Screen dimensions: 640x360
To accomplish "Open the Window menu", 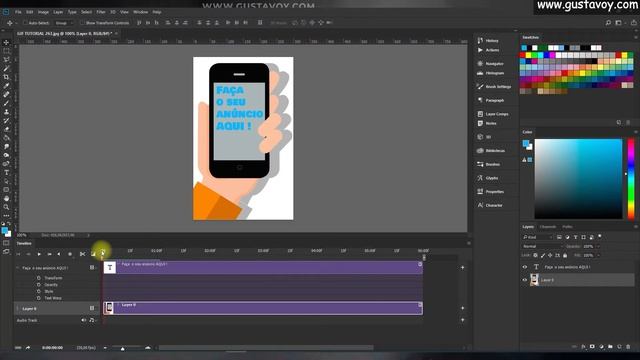I will [141, 12].
